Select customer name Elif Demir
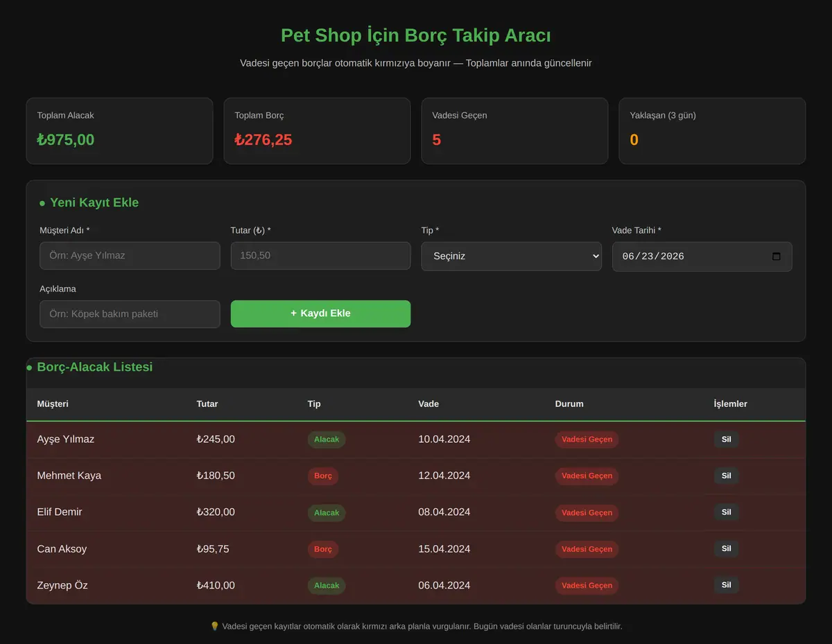 [x=60, y=512]
